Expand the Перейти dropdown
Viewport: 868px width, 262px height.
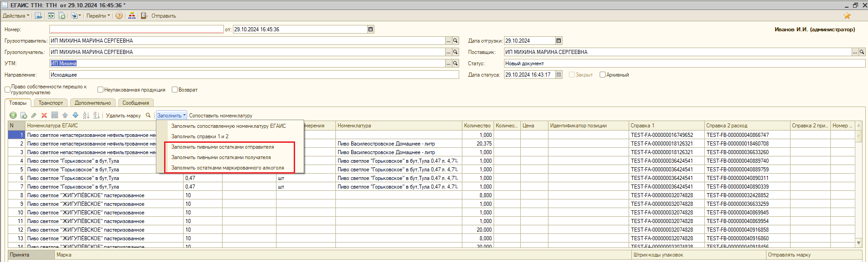(98, 16)
